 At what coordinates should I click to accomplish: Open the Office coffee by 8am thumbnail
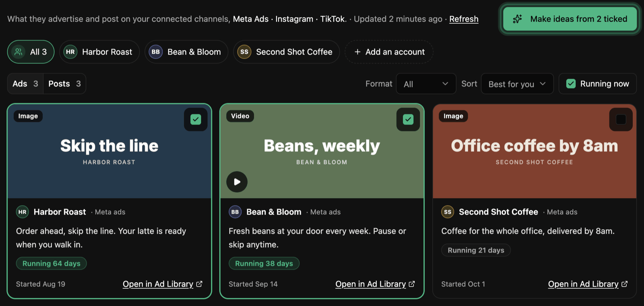tap(535, 151)
